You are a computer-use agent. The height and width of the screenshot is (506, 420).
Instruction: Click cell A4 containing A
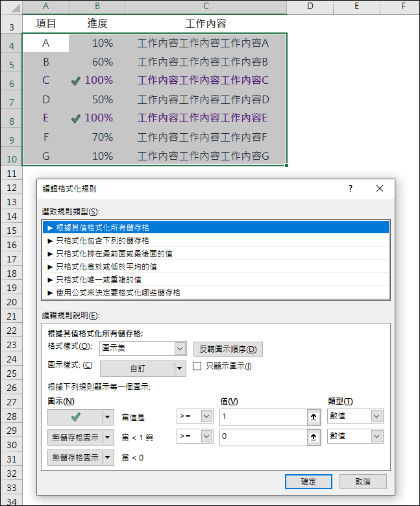point(46,43)
